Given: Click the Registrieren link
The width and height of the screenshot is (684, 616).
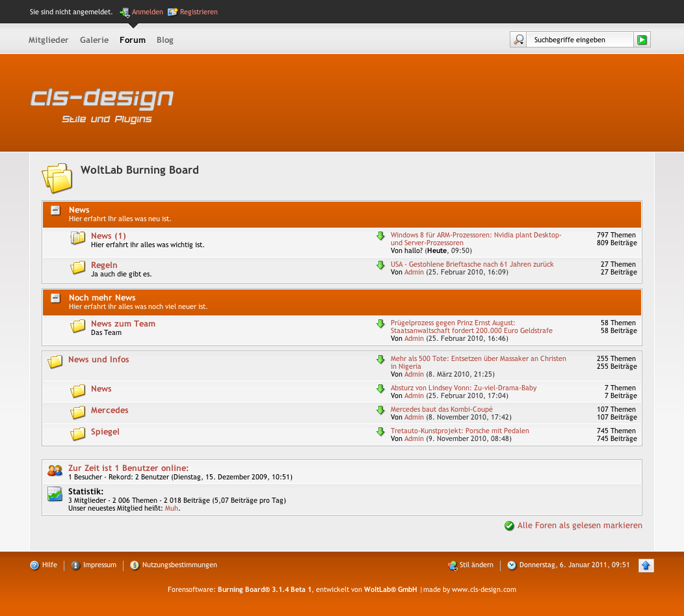Looking at the screenshot, I should (x=198, y=12).
